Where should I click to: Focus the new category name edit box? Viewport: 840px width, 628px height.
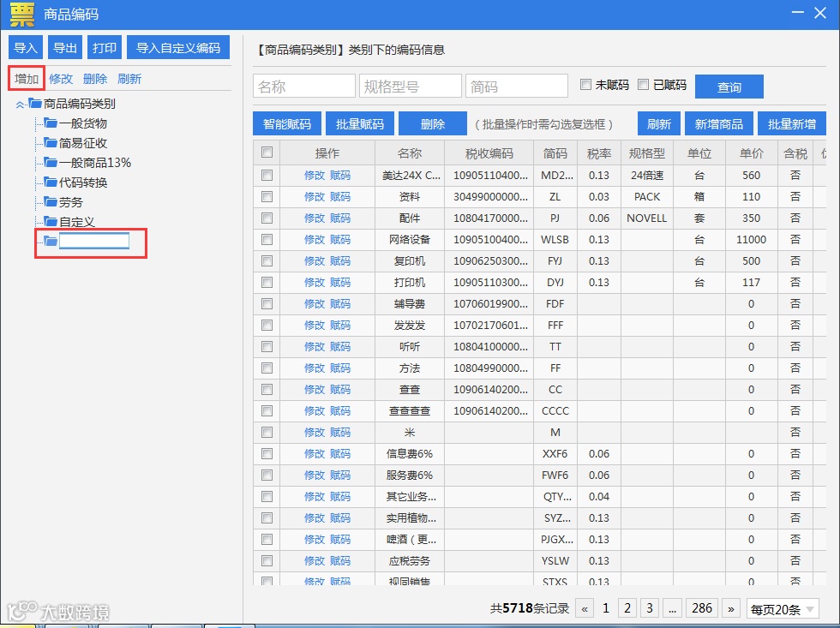94,241
